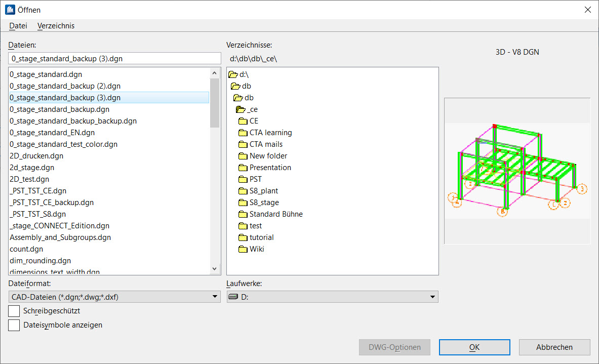Viewport: 599px width, 364px height.
Task: Click the S8_stage folder icon
Action: click(243, 203)
